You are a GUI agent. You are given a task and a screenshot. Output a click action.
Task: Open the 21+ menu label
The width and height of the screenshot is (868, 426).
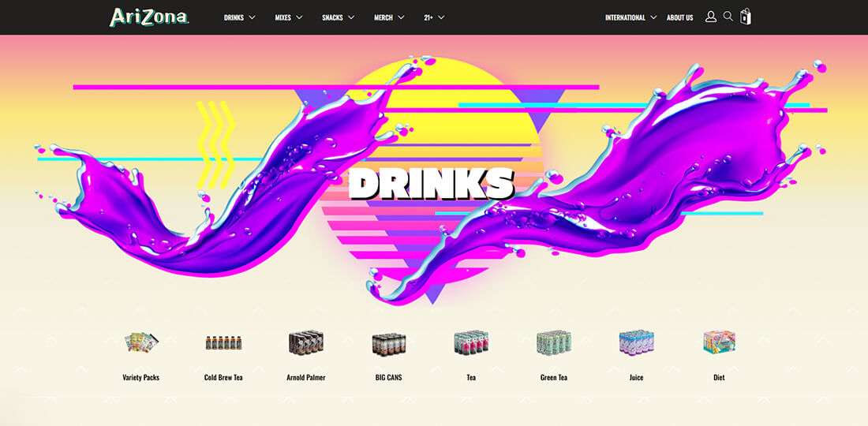[428, 17]
